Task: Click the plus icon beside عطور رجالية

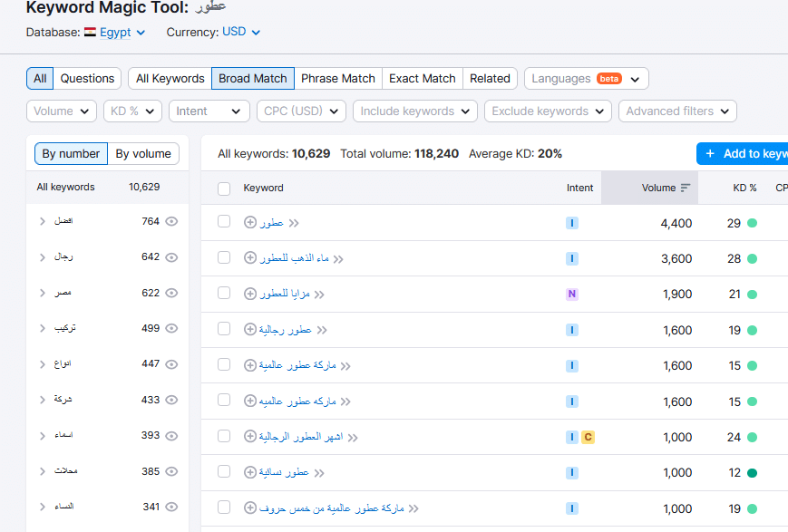Action: coord(250,330)
